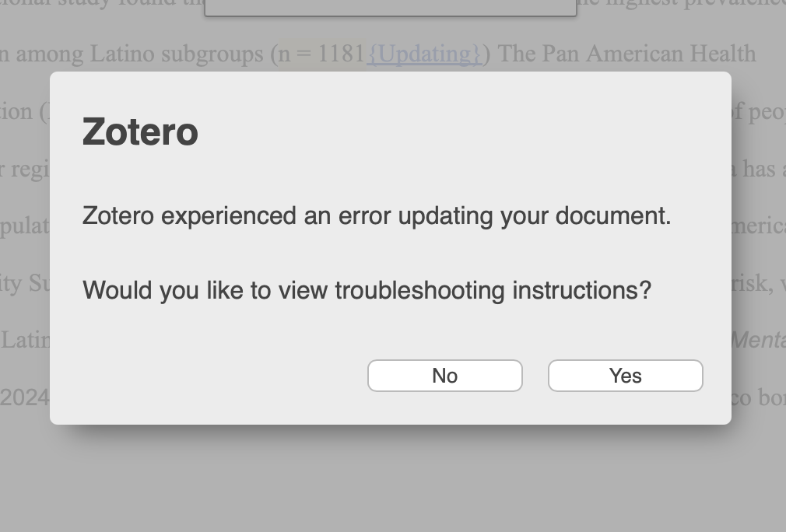Click 'Would you like to view troubleshooting instructions?' text
Screen dimensions: 786x532
(x=367, y=291)
